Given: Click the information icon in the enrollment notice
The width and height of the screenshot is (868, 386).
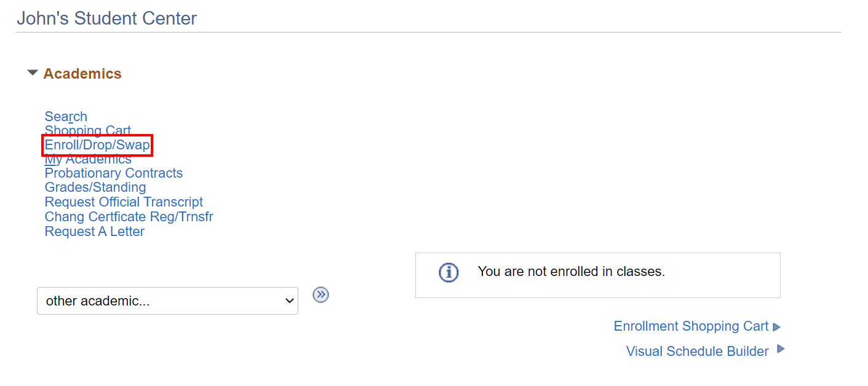Looking at the screenshot, I should 448,272.
